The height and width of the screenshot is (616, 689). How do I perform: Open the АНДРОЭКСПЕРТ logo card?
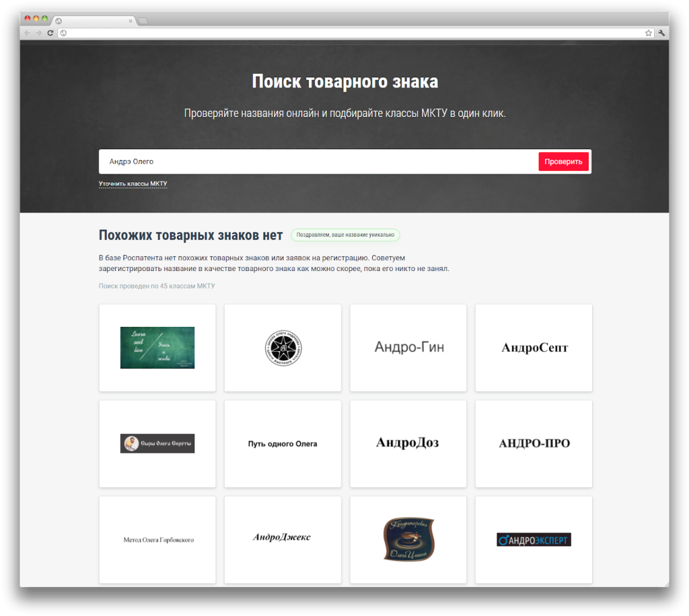[x=533, y=539]
